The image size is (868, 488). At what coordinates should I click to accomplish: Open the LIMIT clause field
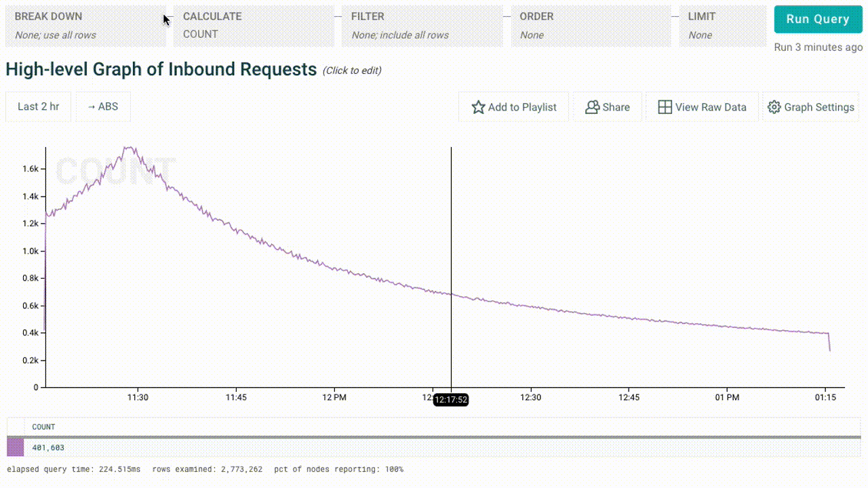(723, 26)
